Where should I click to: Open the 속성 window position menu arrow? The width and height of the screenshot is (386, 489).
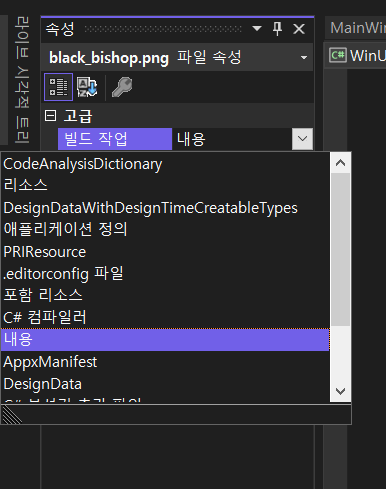[x=257, y=28]
